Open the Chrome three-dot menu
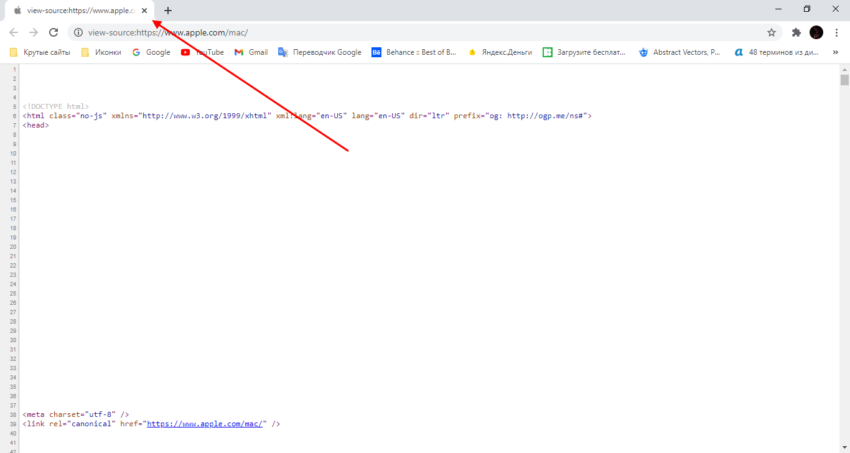 tap(837, 32)
